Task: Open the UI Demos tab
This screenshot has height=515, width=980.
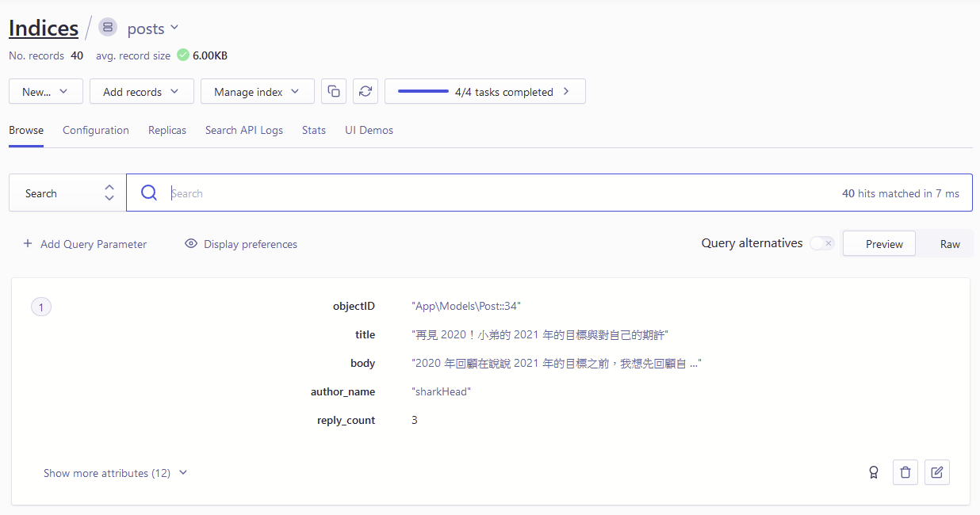Action: pyautogui.click(x=369, y=130)
